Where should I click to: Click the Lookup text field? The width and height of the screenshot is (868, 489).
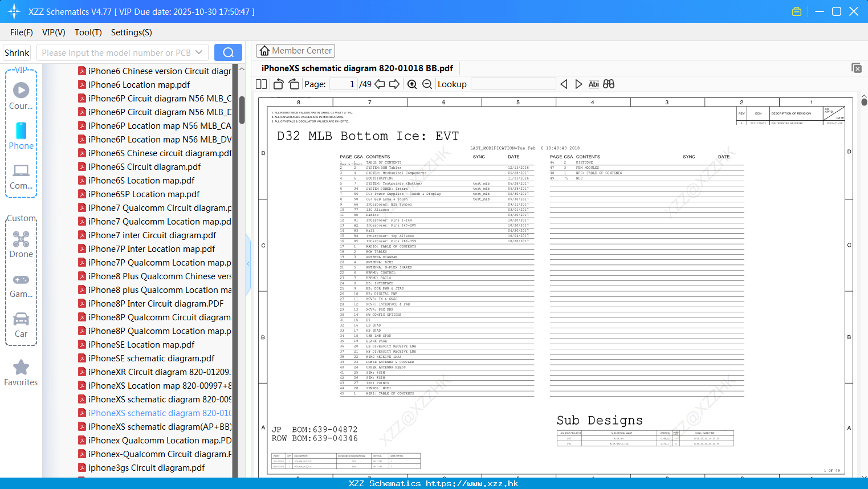(514, 84)
